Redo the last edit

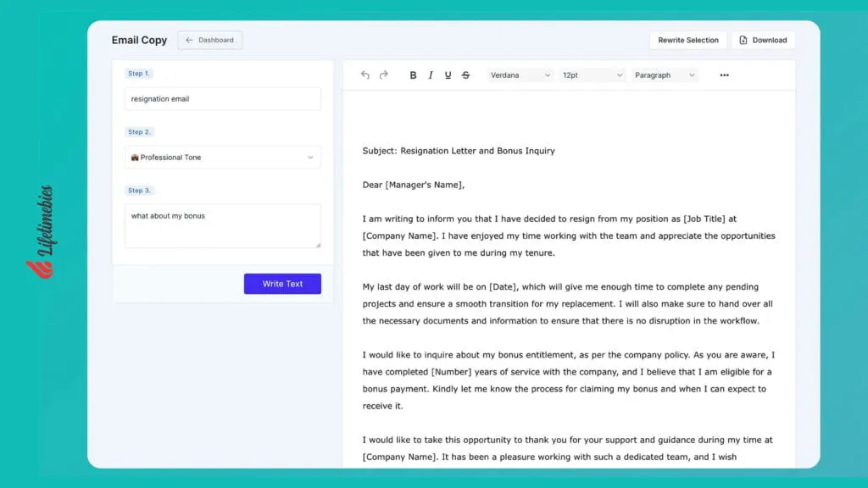384,75
